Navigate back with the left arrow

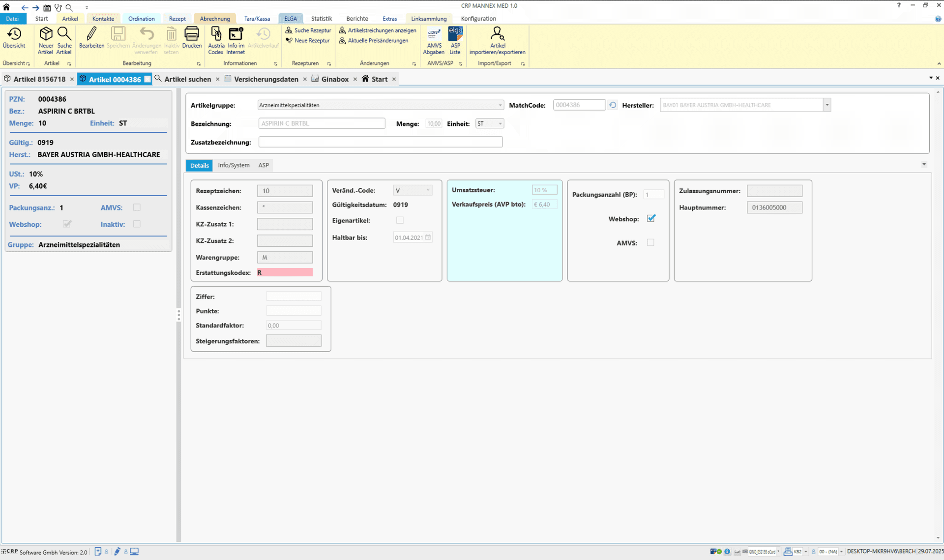pos(24,7)
